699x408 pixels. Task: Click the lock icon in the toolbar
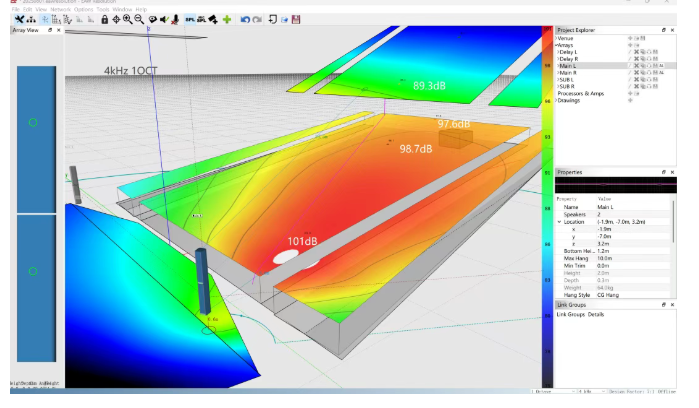click(x=104, y=19)
